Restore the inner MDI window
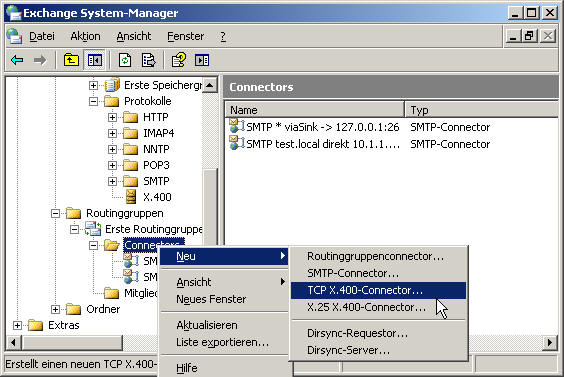The height and width of the screenshot is (377, 564). [x=530, y=36]
